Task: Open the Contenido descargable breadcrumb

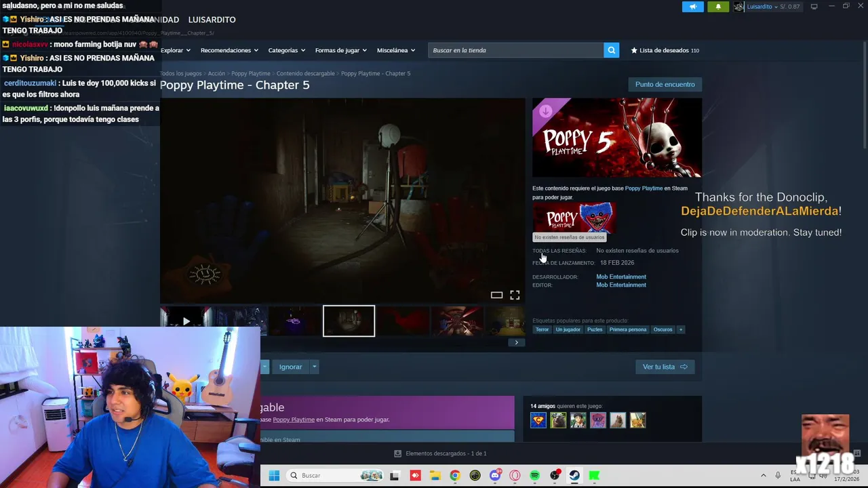Action: (x=305, y=73)
